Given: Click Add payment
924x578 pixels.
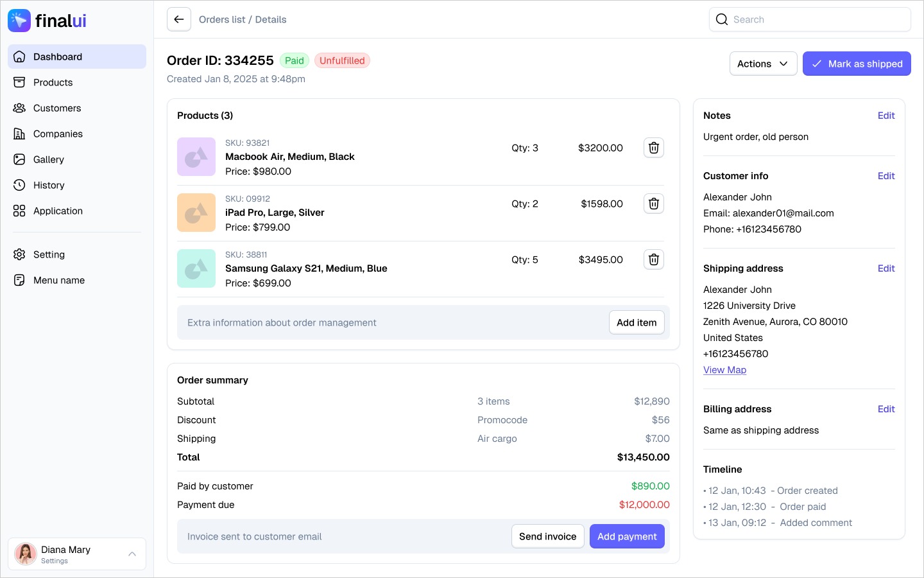Looking at the screenshot, I should tap(627, 536).
